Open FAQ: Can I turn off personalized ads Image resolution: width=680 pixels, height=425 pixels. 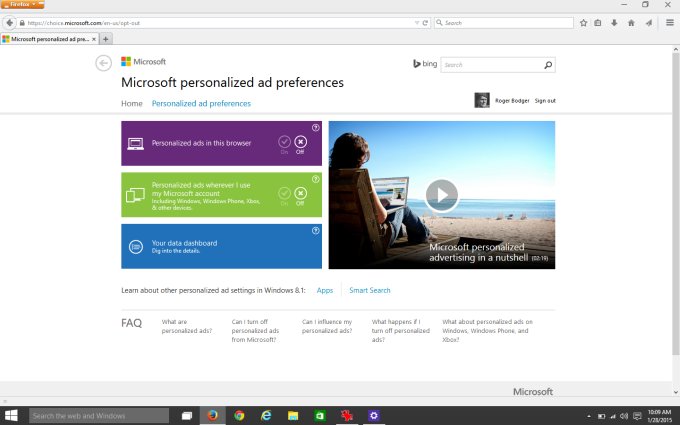[255, 330]
